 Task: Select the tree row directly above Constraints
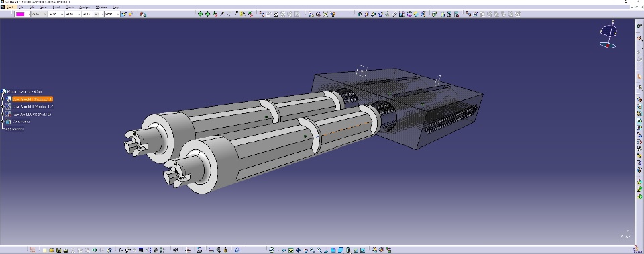click(x=32, y=114)
